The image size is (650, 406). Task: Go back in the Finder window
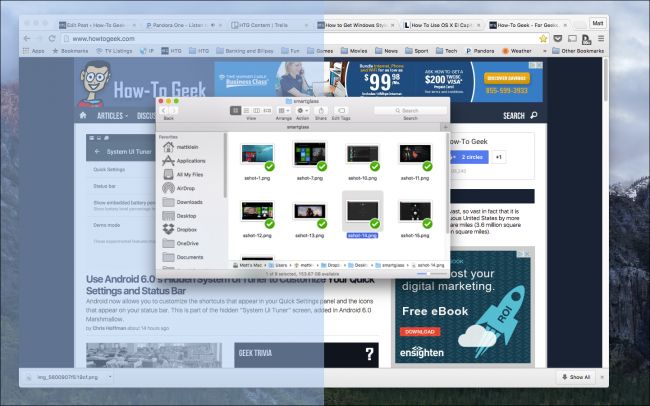coord(163,110)
